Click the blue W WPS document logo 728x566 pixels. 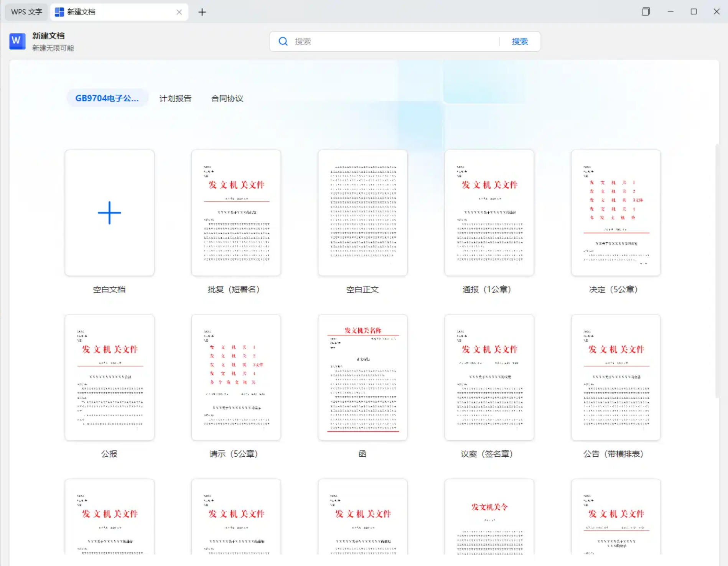click(17, 41)
